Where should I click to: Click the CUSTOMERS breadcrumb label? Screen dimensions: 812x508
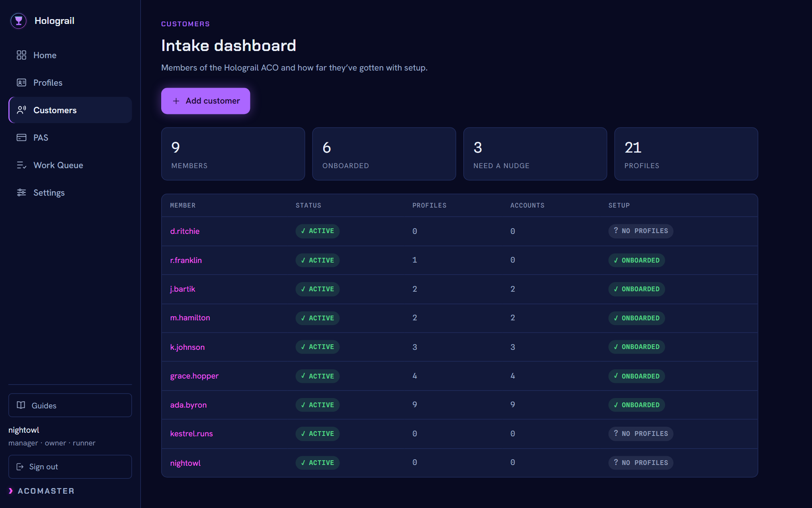click(185, 24)
